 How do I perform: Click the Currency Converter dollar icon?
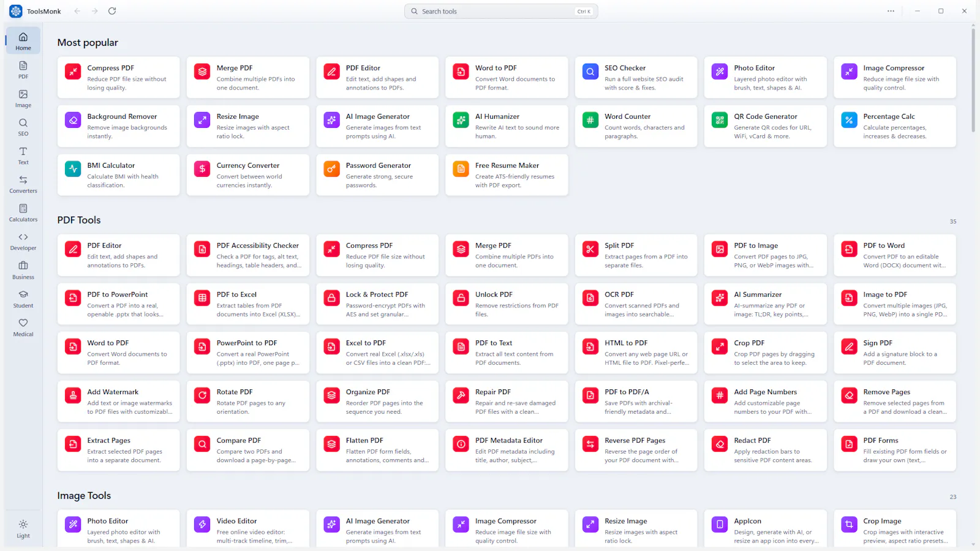click(x=202, y=169)
